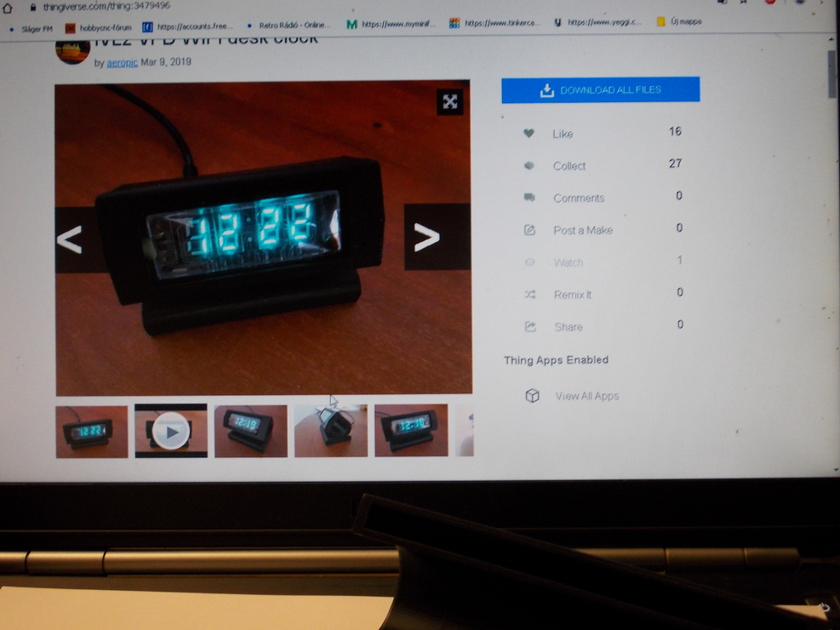Click the View All Apps cube icon

pos(532,396)
